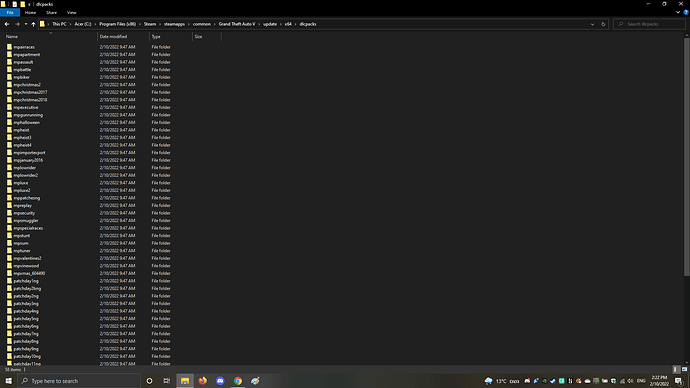This screenshot has width=690, height=388.
Task: Select the mpsmuggler folder
Action: (x=26, y=220)
